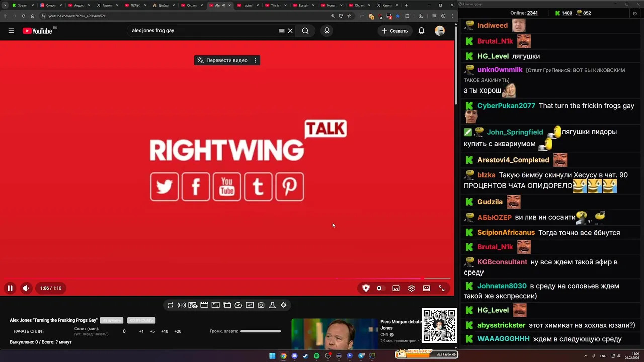Open tab search dropdown arrow
The width and height of the screenshot is (644, 362).
tap(5, 5)
